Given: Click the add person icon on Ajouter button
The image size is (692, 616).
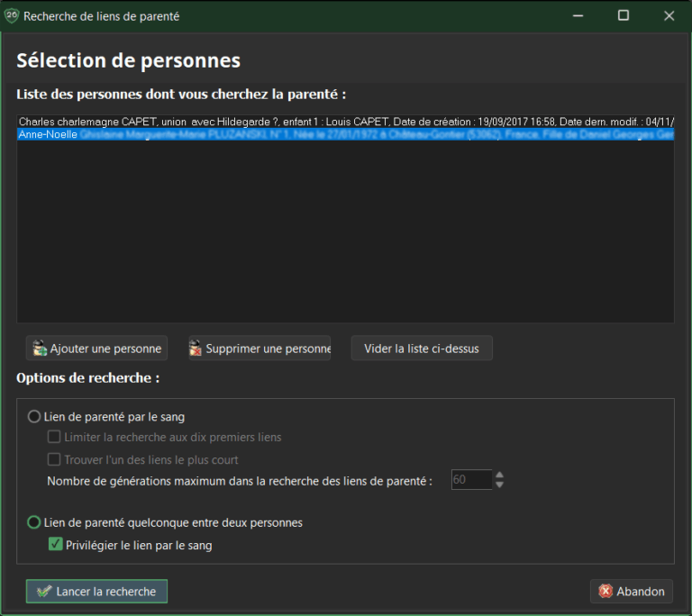Looking at the screenshot, I should coord(39,349).
